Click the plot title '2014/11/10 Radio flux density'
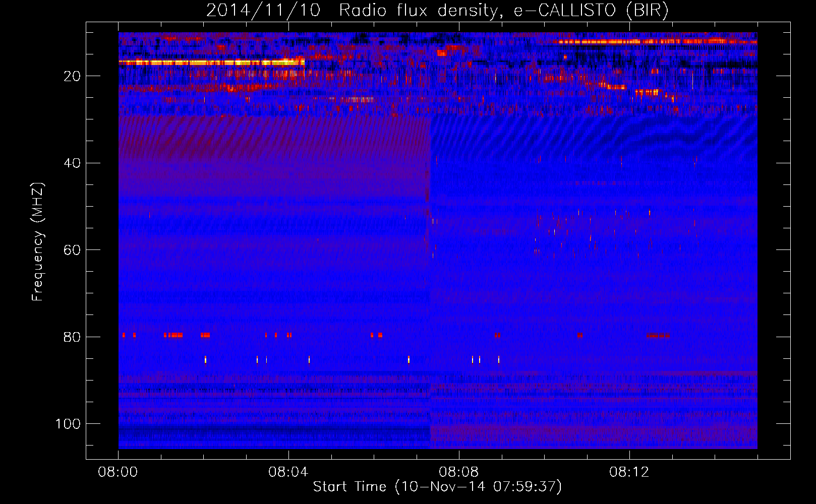816x504 pixels. point(437,10)
